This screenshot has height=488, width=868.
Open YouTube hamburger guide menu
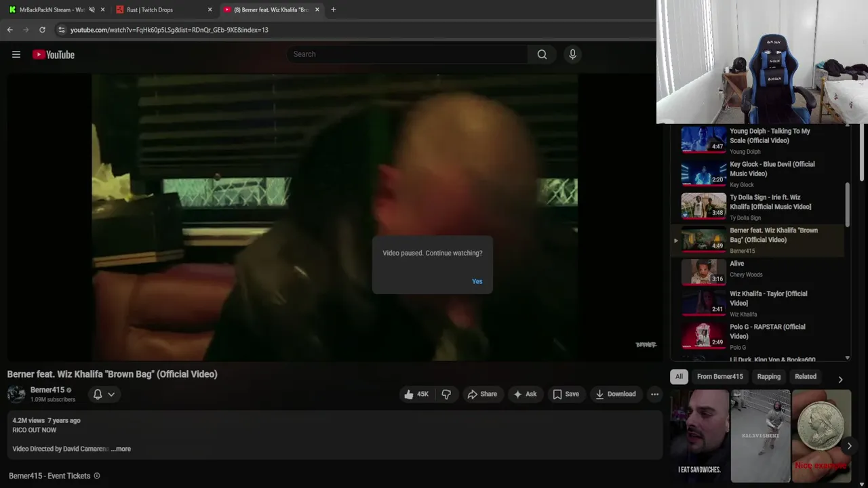click(16, 54)
